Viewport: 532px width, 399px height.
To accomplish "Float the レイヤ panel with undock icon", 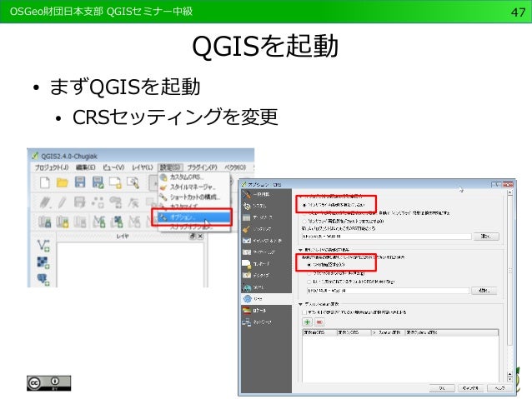I will pyautogui.click(x=193, y=237).
